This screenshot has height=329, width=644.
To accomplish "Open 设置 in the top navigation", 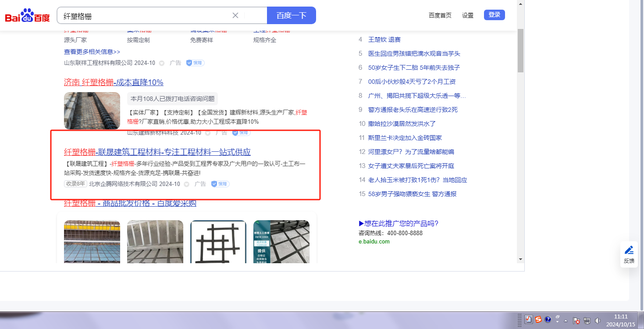I will (468, 15).
